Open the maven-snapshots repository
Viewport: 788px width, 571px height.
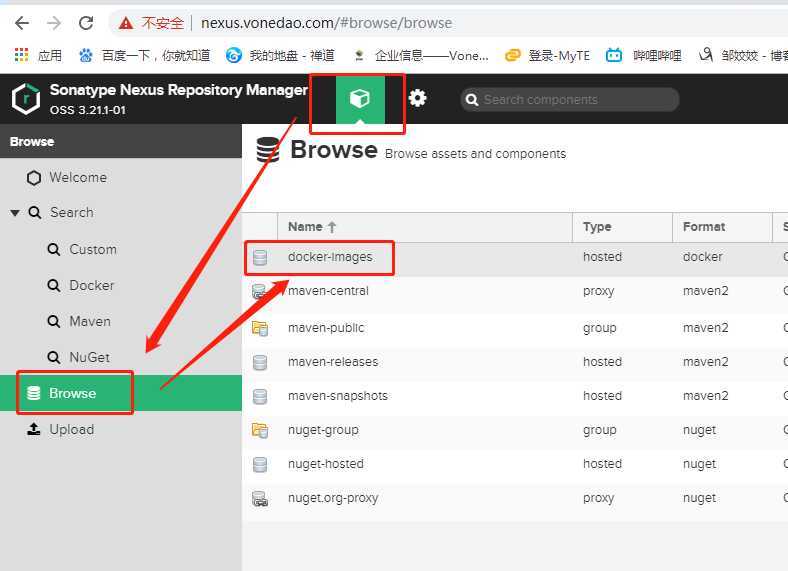coord(338,396)
